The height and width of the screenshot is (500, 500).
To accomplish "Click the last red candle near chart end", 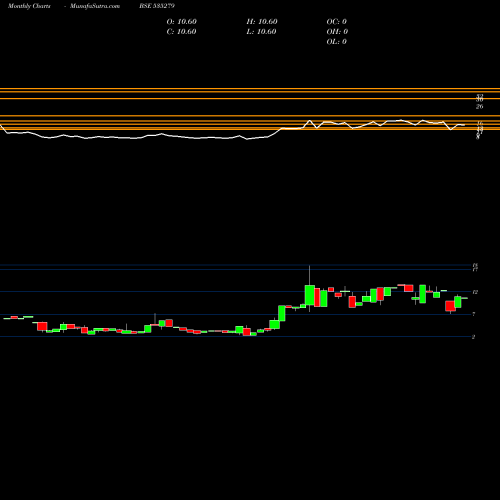I will tap(450, 306).
